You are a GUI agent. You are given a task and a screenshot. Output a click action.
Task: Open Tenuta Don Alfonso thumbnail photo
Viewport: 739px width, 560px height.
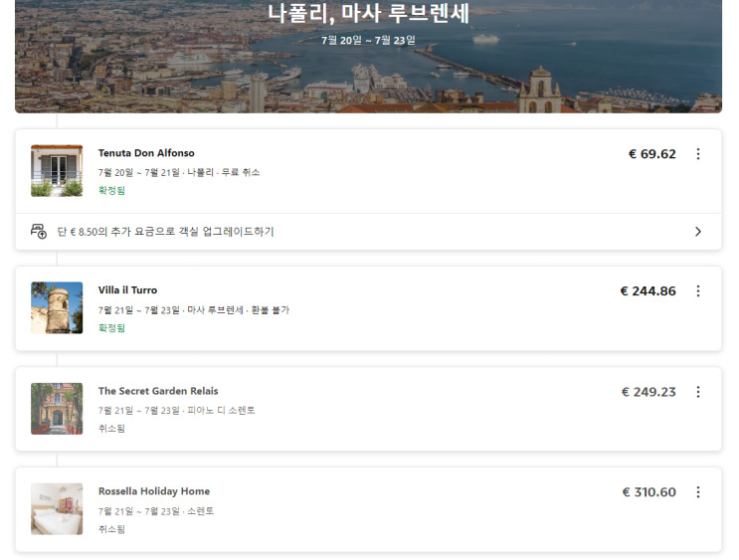tap(57, 171)
